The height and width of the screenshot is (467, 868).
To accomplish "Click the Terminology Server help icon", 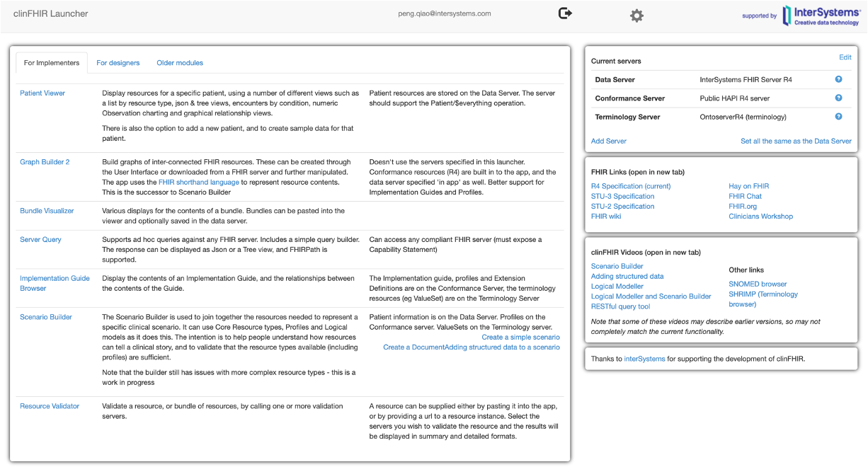I will tap(838, 117).
